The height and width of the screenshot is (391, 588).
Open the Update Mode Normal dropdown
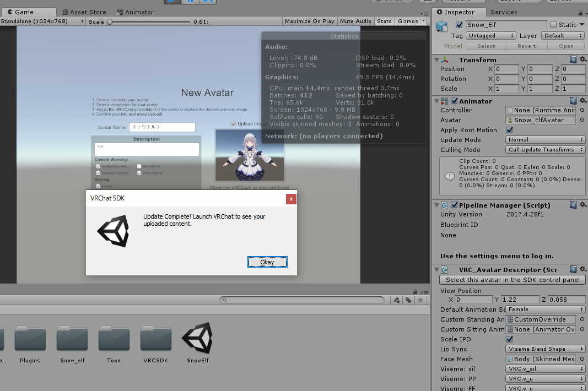point(545,140)
